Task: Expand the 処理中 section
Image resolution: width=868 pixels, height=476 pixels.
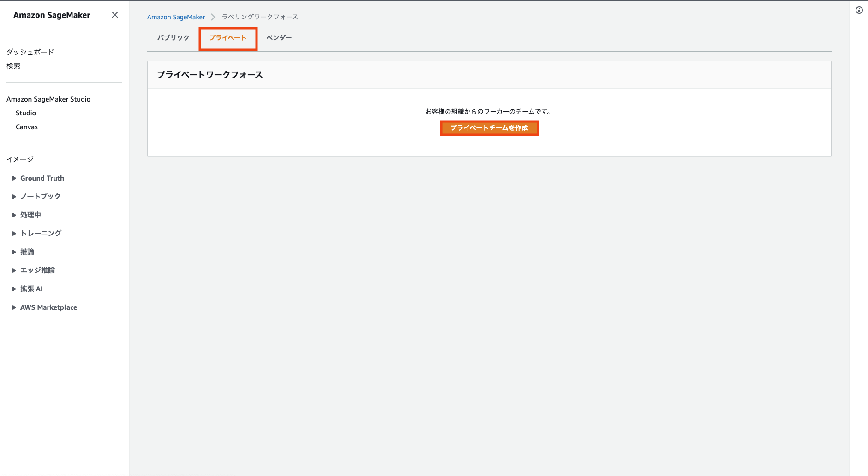Action: pos(14,215)
